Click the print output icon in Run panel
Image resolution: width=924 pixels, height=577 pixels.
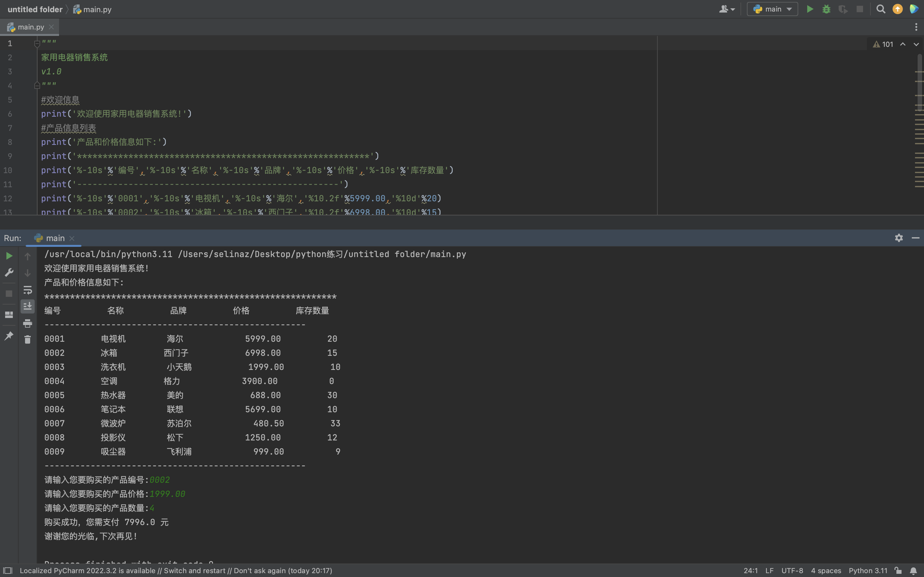(28, 324)
